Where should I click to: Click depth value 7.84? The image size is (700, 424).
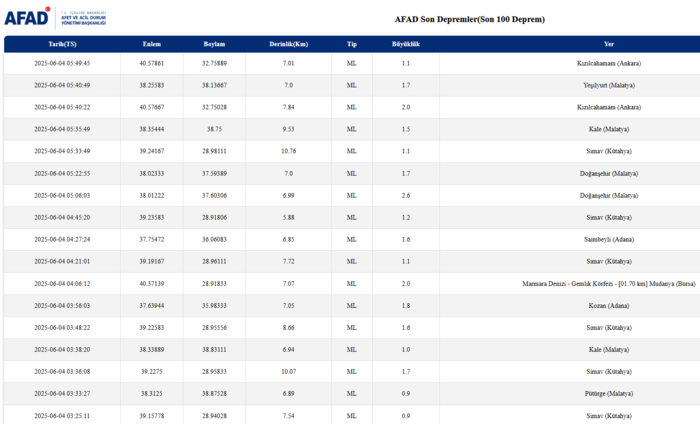[x=288, y=107]
